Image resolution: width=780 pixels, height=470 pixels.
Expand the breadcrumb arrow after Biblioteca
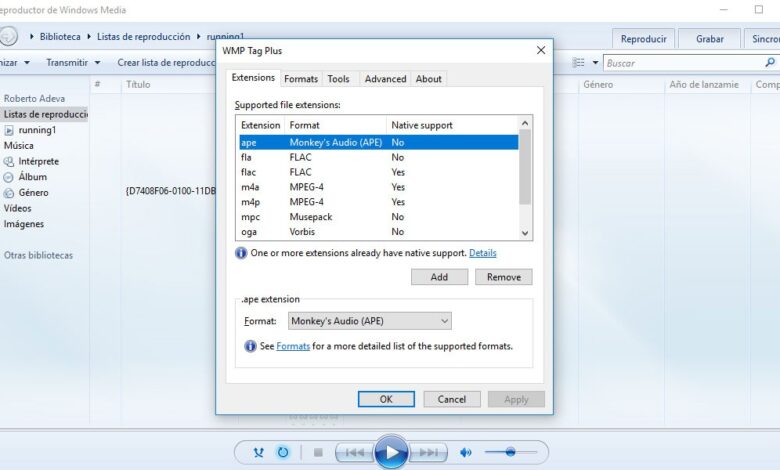click(x=89, y=36)
